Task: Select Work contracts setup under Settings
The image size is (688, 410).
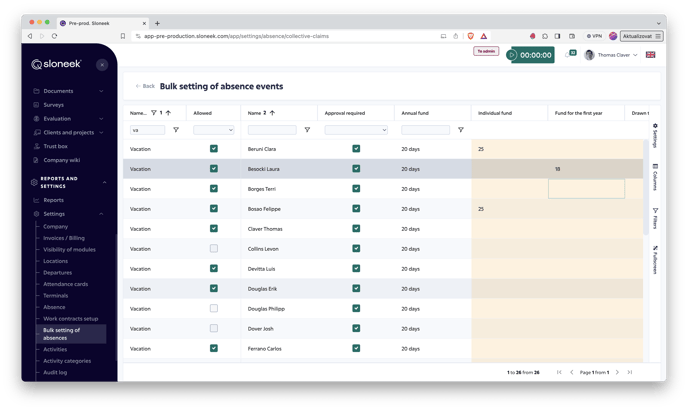Action: [70, 319]
